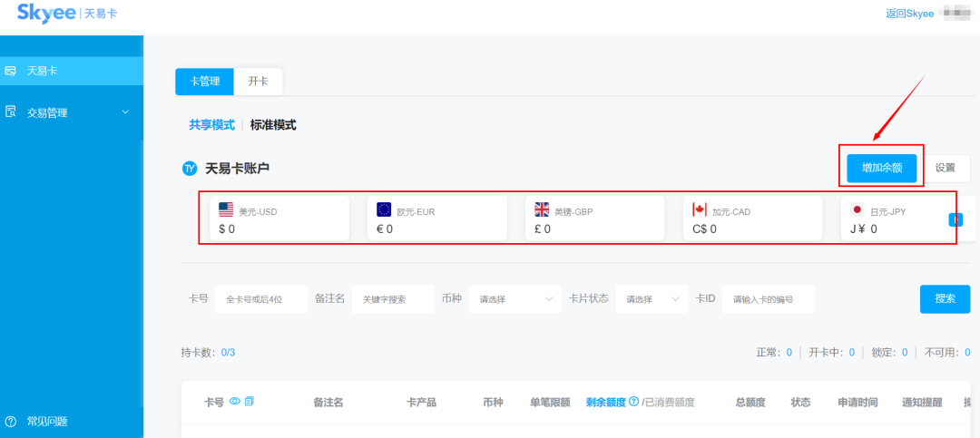Select the 开卡 tab
Image resolution: width=980 pixels, height=438 pixels.
(x=258, y=82)
